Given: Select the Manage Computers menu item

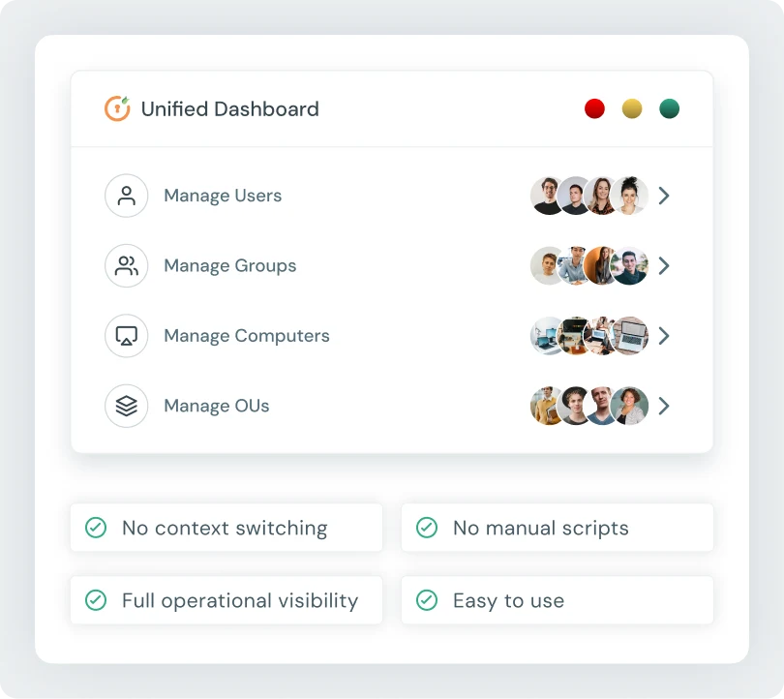Looking at the screenshot, I should point(247,336).
